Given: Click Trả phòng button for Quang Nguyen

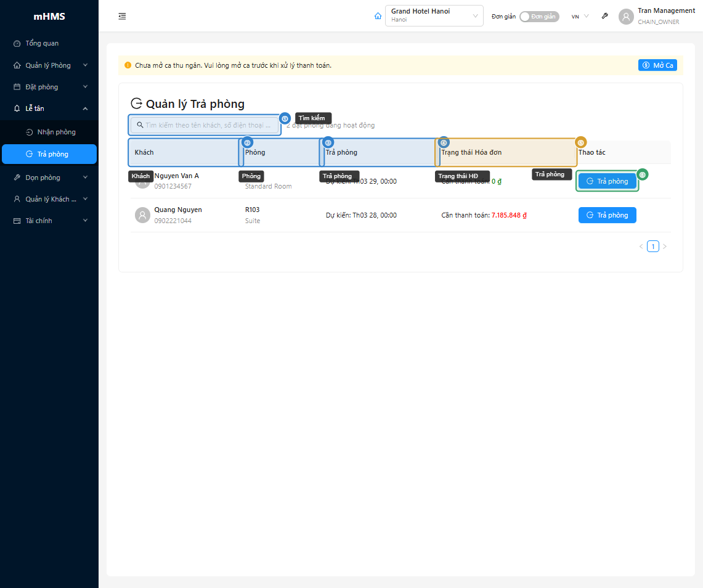Looking at the screenshot, I should (607, 215).
